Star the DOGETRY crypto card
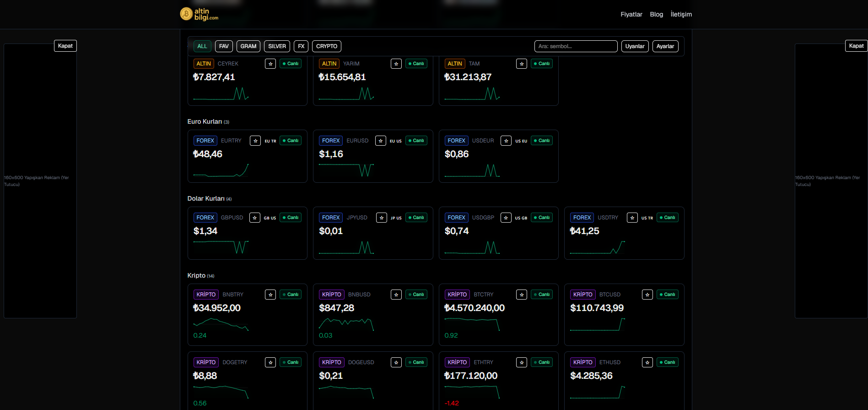Image resolution: width=868 pixels, height=410 pixels. point(270,362)
